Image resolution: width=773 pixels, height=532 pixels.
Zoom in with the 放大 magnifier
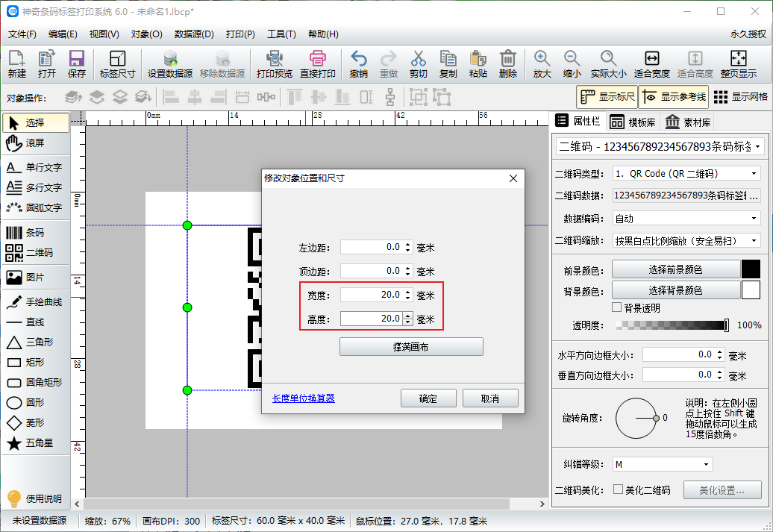[x=542, y=64]
